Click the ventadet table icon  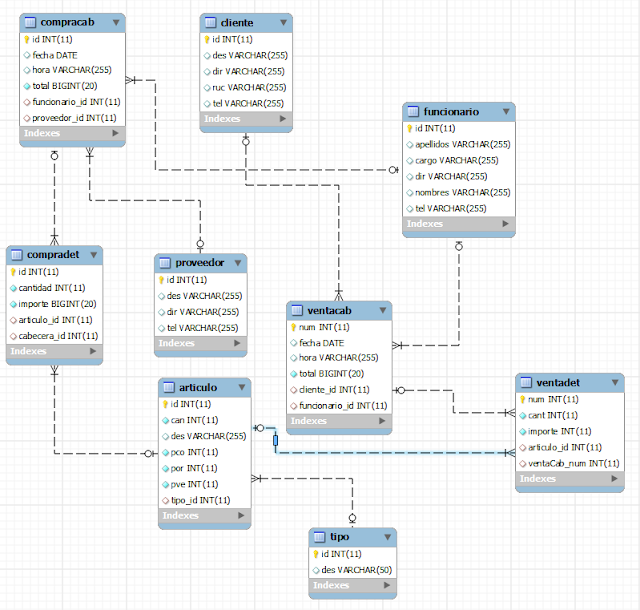coord(526,383)
